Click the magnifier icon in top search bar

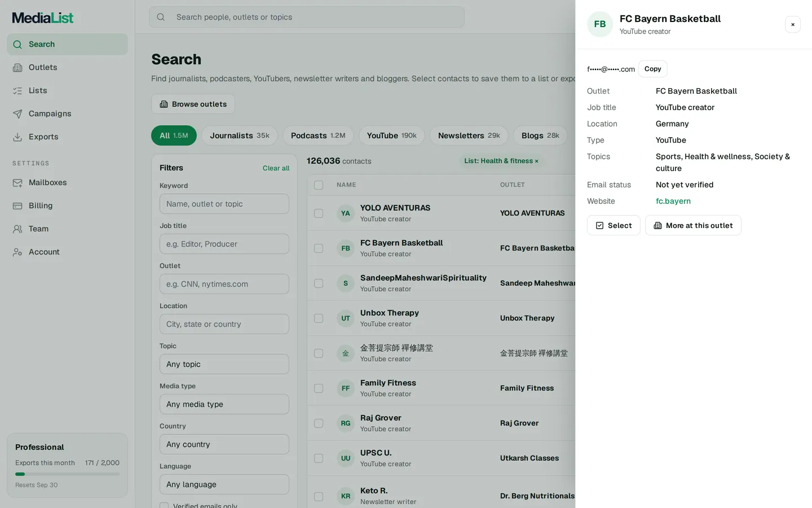point(161,17)
